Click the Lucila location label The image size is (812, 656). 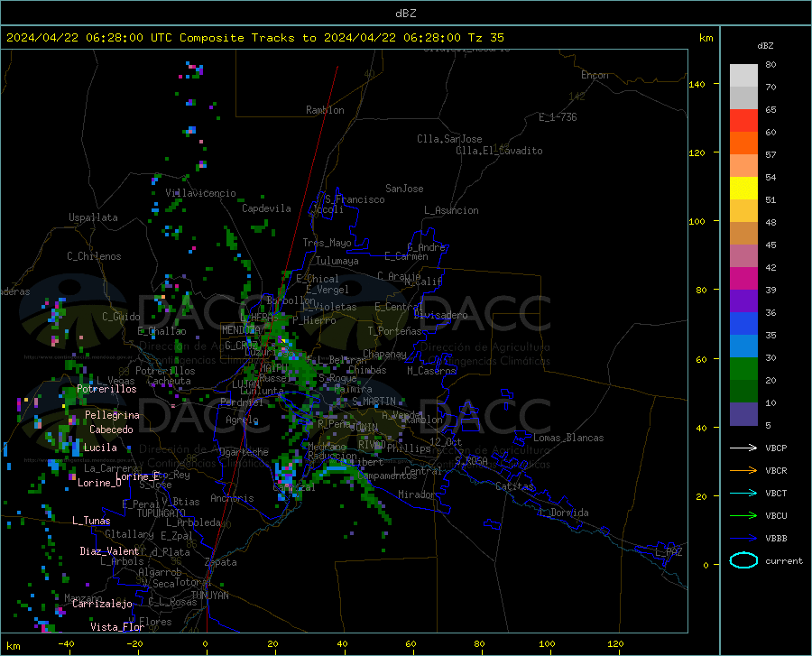(100, 448)
